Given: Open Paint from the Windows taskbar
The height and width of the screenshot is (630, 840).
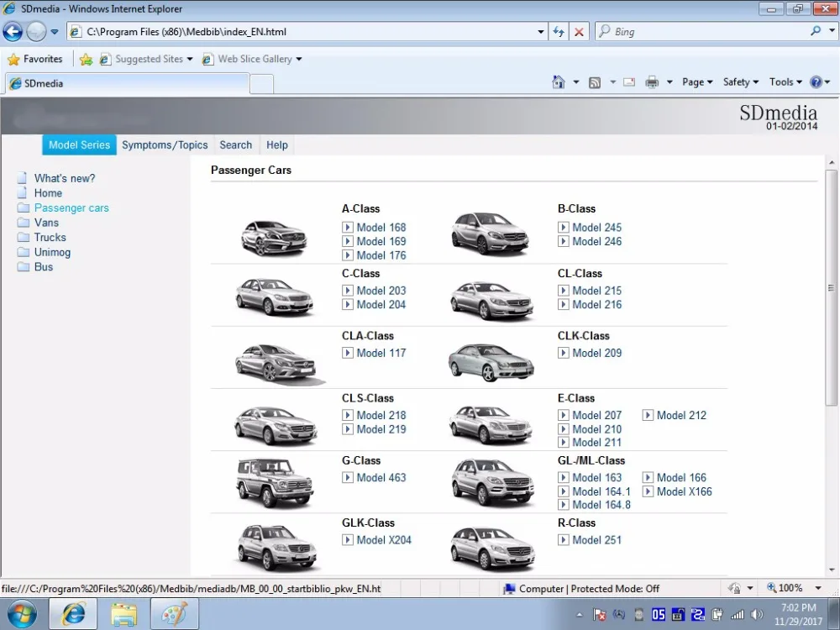Looking at the screenshot, I should [174, 614].
